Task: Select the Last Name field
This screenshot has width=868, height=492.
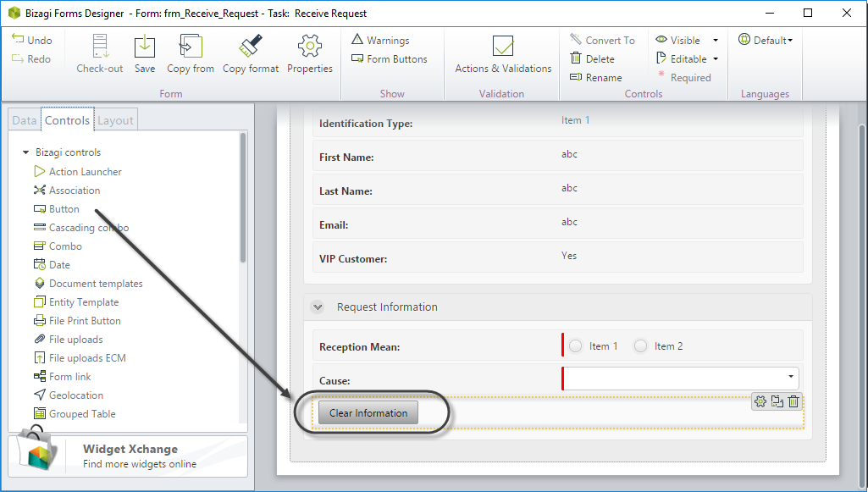Action: 557,190
